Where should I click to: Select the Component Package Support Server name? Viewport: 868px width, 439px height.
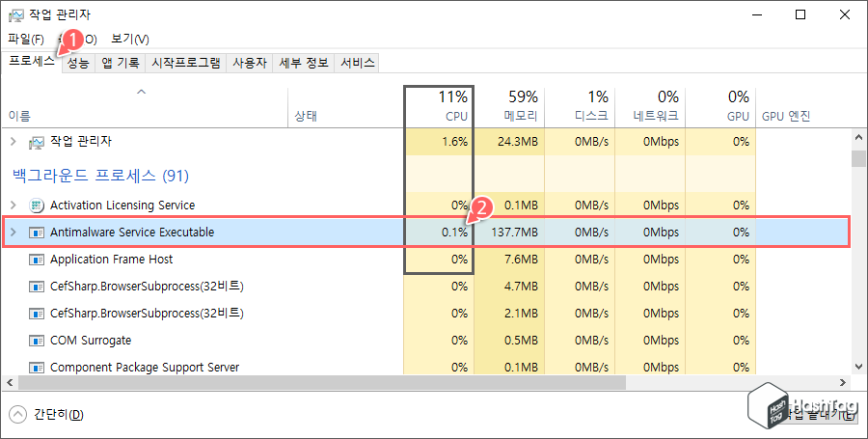point(145,368)
